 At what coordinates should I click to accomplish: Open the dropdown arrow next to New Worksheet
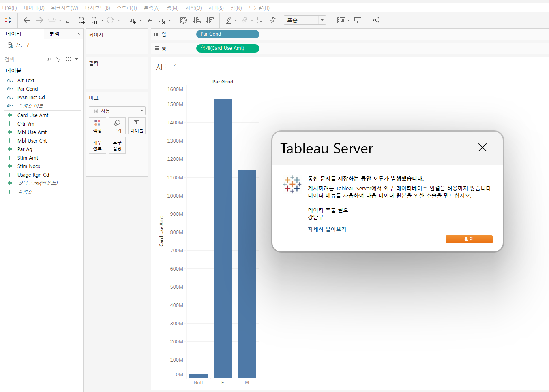coord(140,21)
